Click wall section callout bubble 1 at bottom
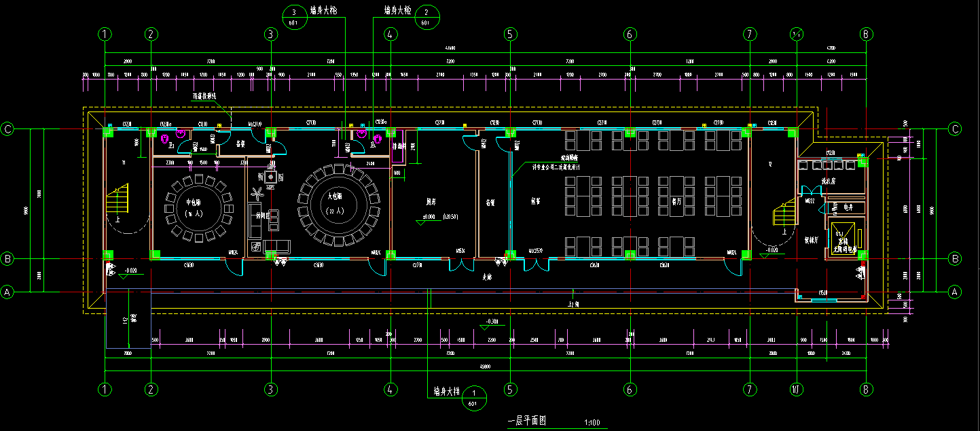The width and height of the screenshot is (980, 431). point(474,397)
